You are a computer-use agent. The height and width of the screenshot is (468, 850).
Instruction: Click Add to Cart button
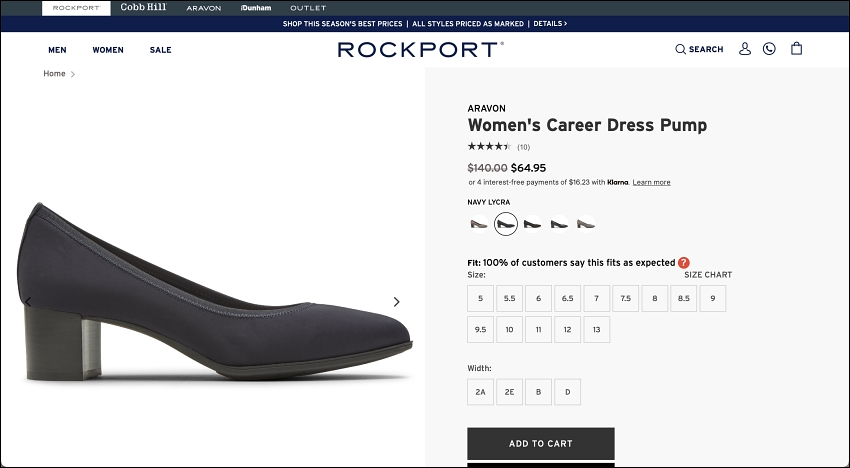pos(540,444)
